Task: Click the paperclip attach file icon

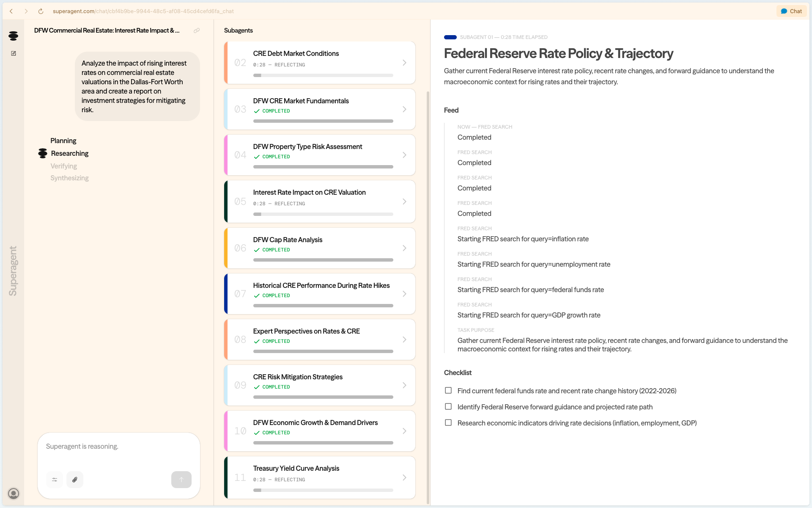Action: pos(75,480)
